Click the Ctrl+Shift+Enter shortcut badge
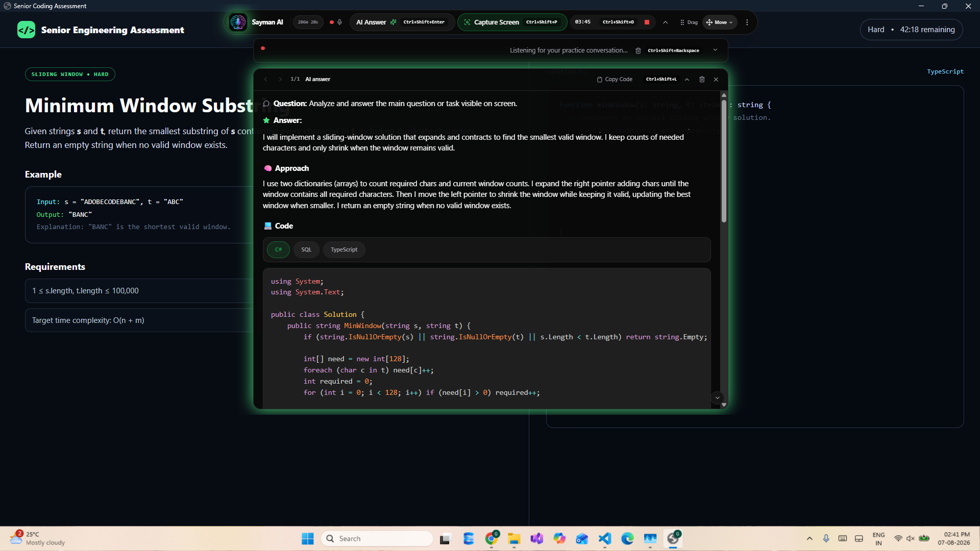 pos(424,22)
